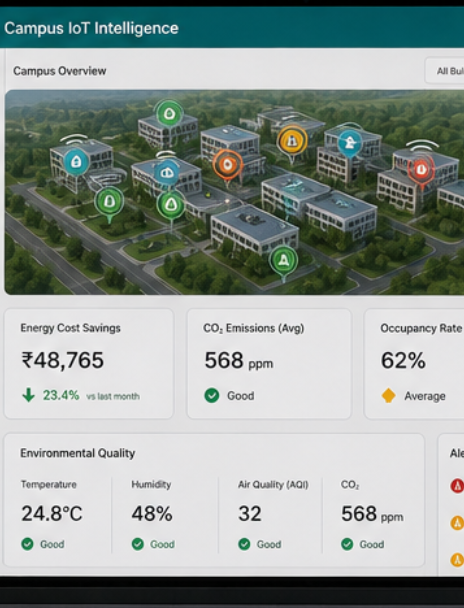Click the orange ring pin on the map

coord(228,165)
